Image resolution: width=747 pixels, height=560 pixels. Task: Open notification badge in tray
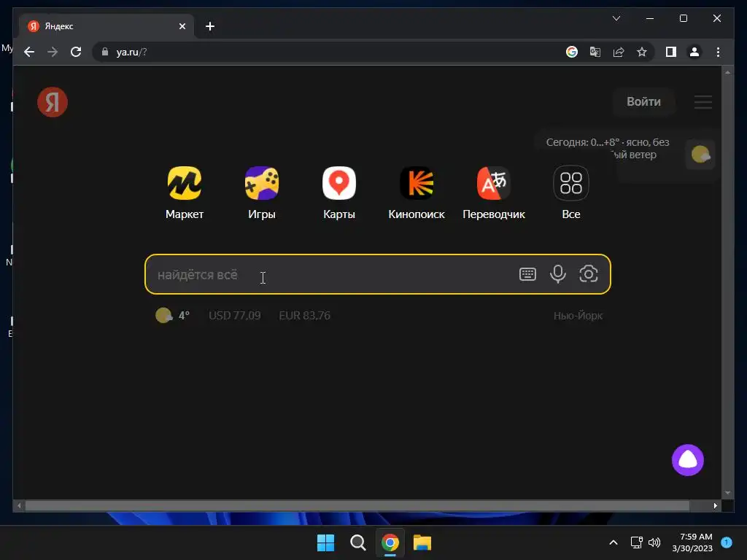click(727, 542)
